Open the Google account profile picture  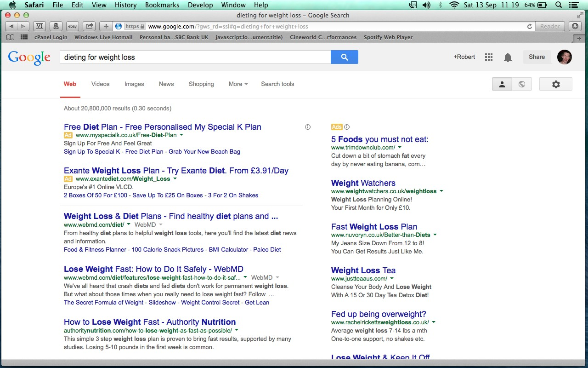tap(564, 57)
